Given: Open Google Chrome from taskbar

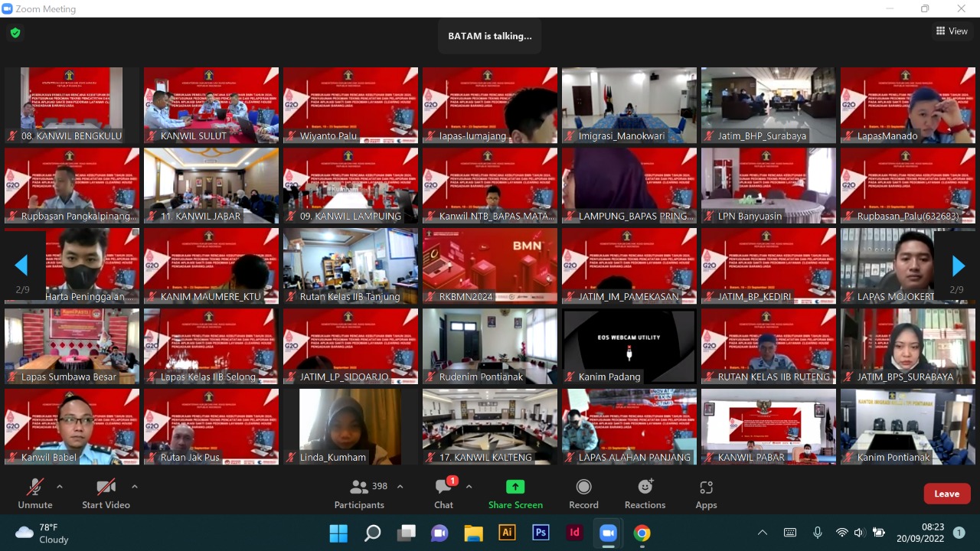Looking at the screenshot, I should pyautogui.click(x=642, y=533).
